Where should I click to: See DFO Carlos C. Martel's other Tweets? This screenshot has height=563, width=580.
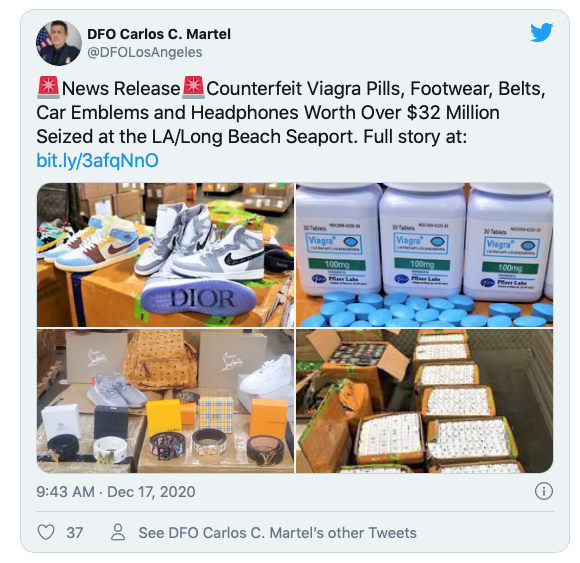277,533
